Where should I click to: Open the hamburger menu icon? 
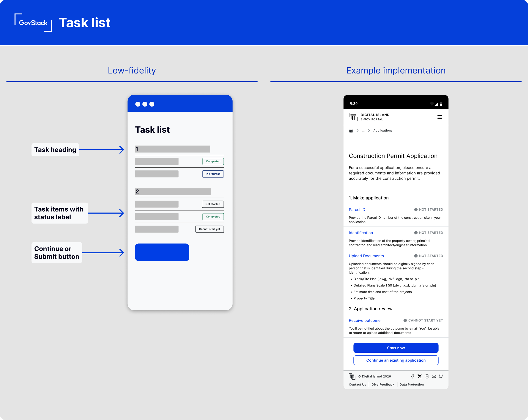[440, 117]
